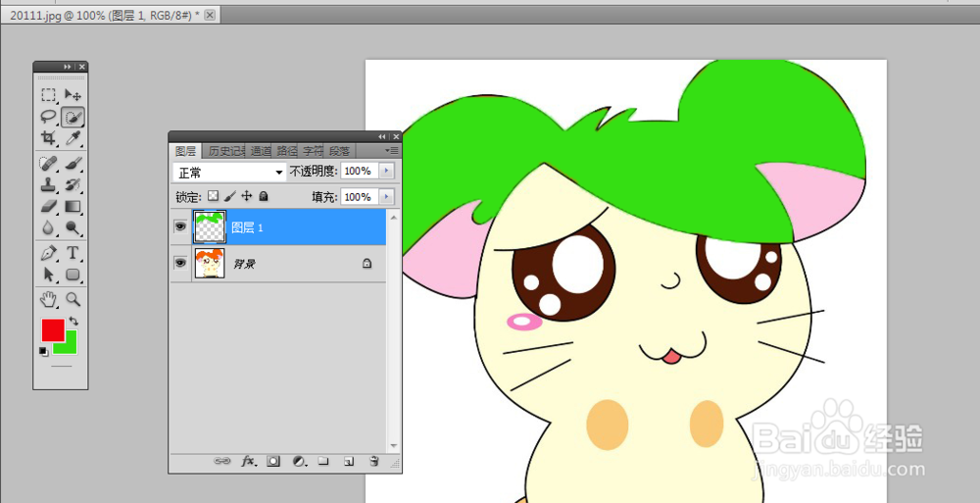Select the Brush tool in toolbox

(73, 164)
